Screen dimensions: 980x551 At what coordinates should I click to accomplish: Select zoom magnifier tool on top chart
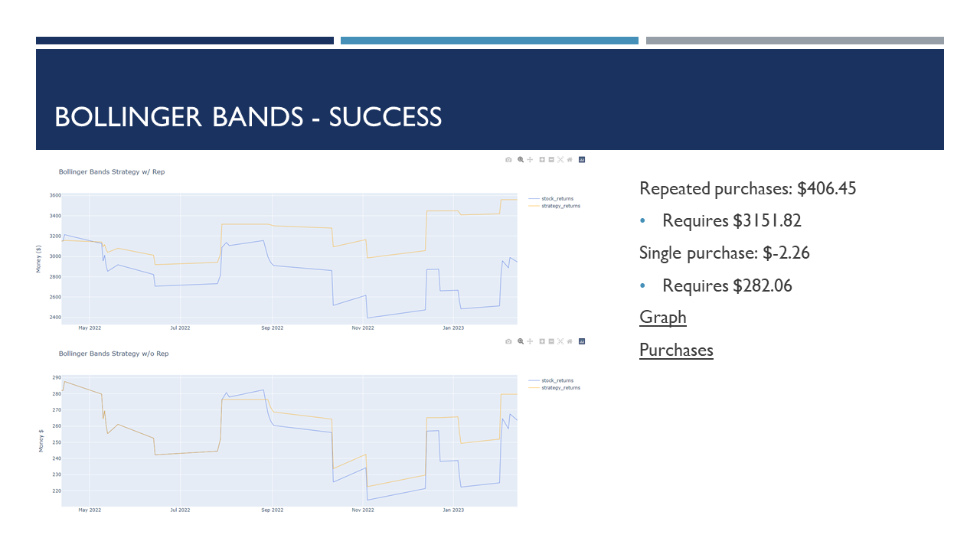(521, 160)
